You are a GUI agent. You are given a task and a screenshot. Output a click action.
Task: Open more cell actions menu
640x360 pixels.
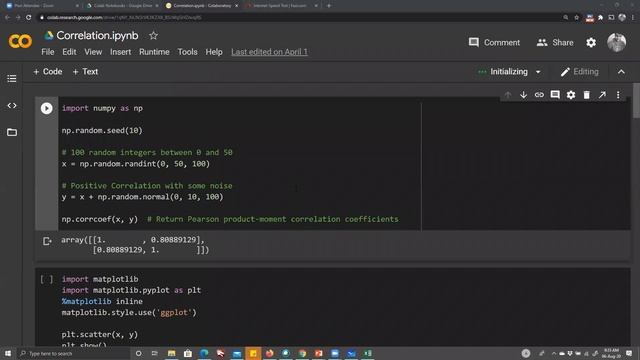pyautogui.click(x=618, y=95)
